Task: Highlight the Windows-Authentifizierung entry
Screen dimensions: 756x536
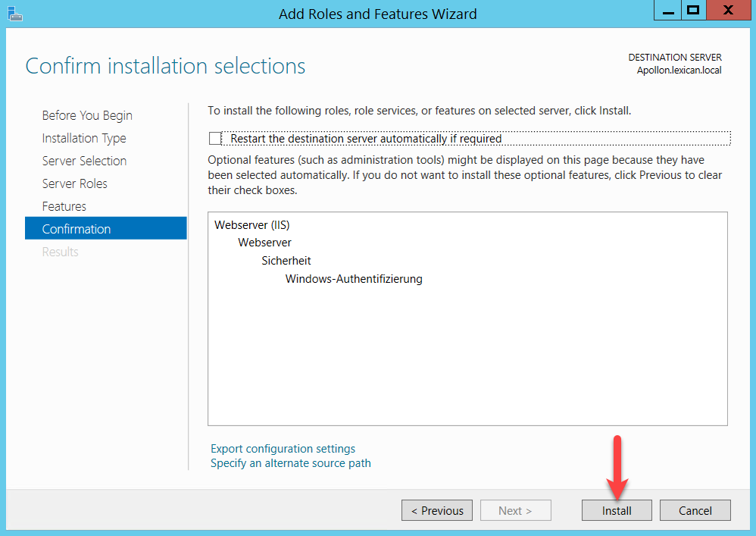Action: coord(354,279)
